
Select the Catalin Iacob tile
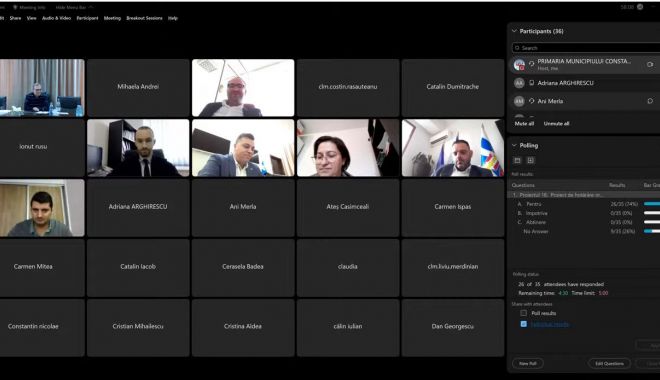pos(138,268)
